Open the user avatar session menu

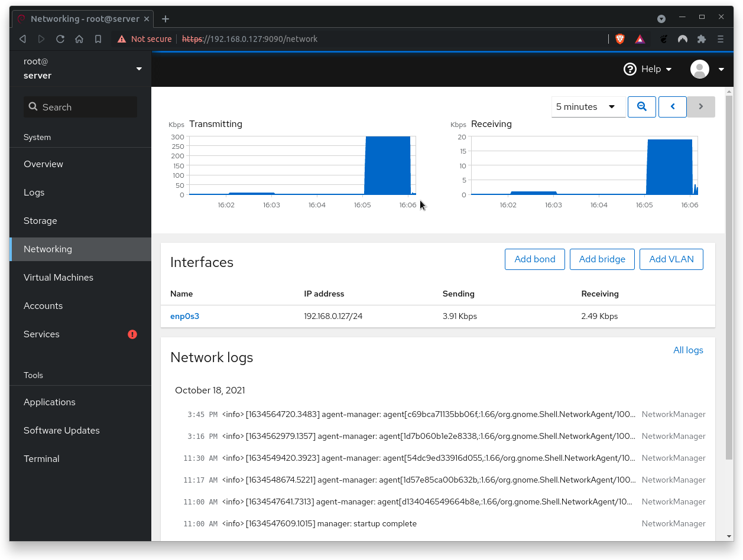[x=707, y=69]
